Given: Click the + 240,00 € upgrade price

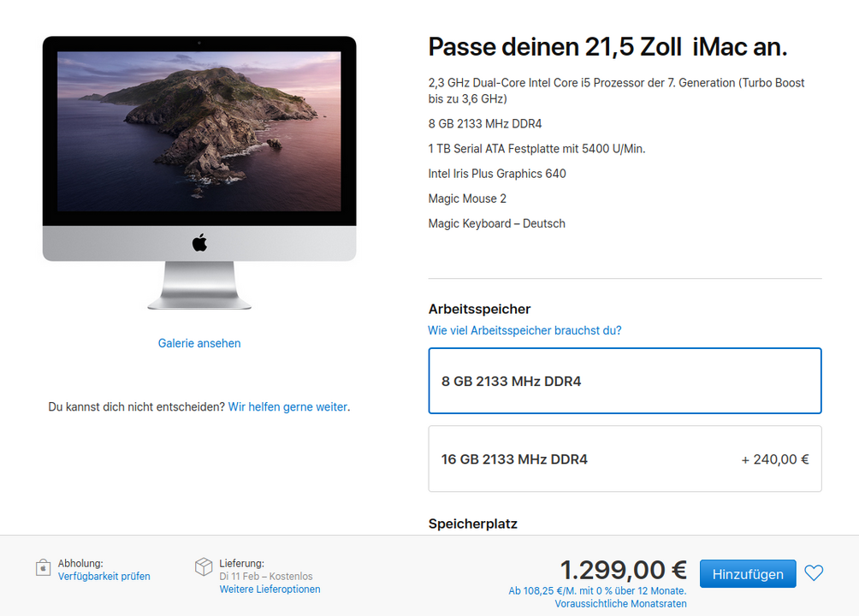Looking at the screenshot, I should pyautogui.click(x=774, y=459).
